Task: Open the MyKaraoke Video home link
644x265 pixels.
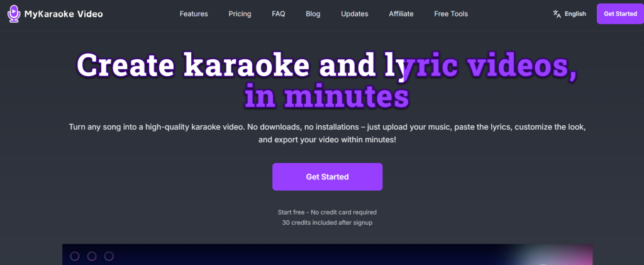Action: pos(63,14)
